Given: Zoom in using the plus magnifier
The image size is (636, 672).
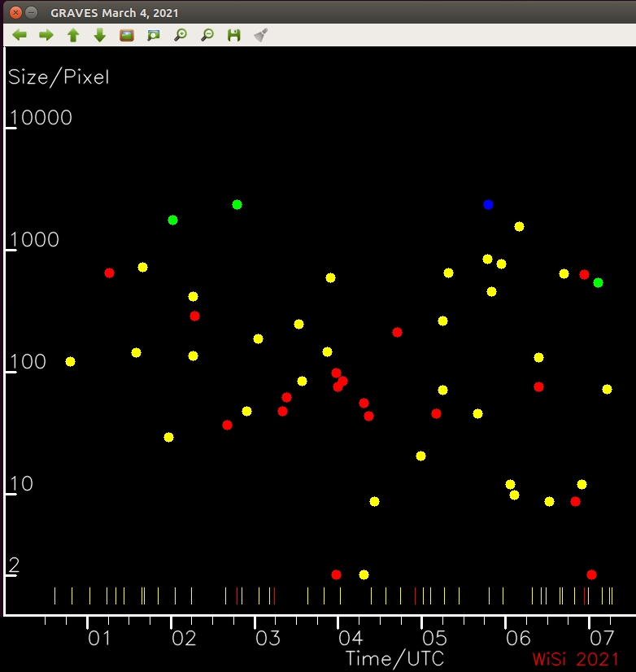Looking at the screenshot, I should 181,35.
